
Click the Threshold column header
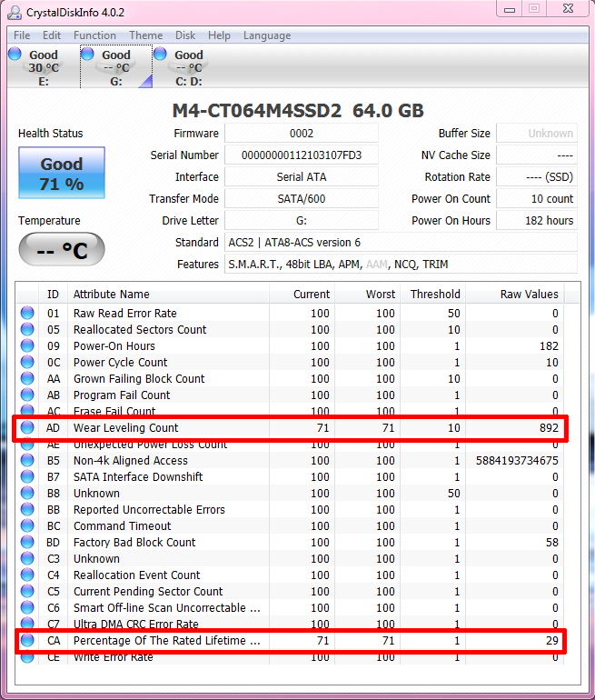coord(432,295)
